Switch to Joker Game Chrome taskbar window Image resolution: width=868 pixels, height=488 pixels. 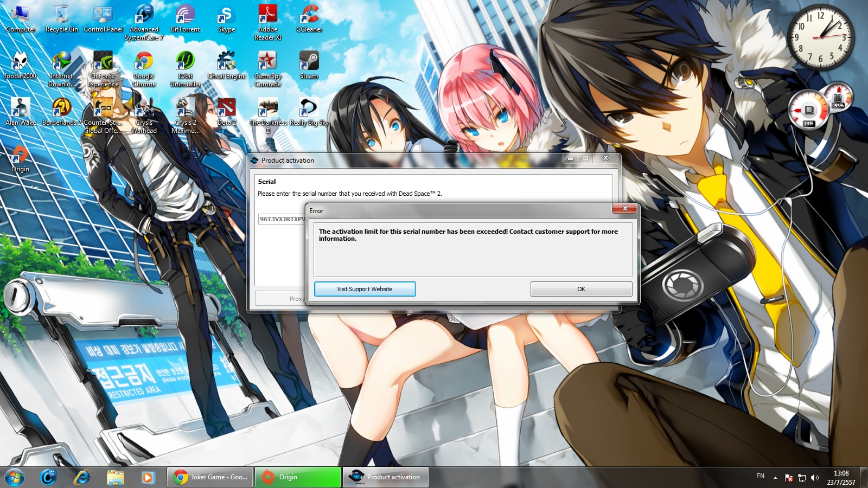pyautogui.click(x=210, y=477)
